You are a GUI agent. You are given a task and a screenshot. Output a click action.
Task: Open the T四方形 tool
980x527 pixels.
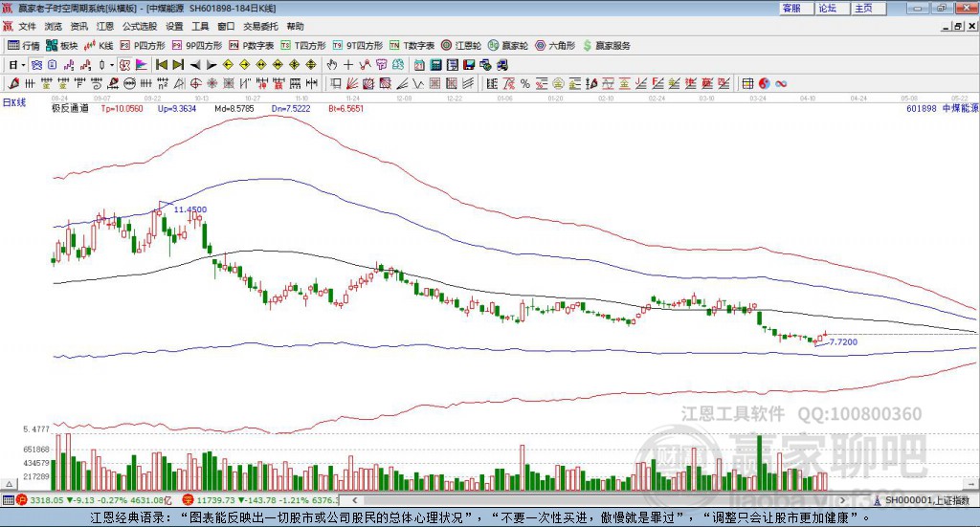pyautogui.click(x=303, y=46)
